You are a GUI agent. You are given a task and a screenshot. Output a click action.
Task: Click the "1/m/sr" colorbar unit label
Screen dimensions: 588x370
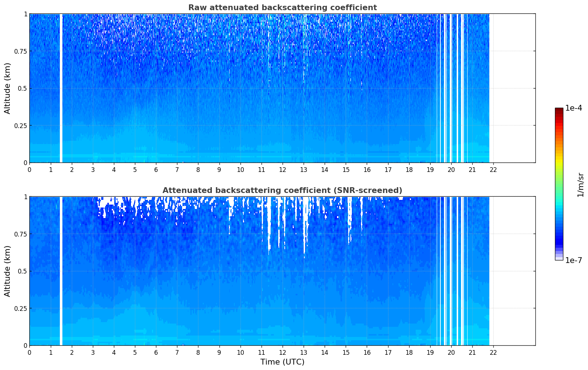point(580,184)
